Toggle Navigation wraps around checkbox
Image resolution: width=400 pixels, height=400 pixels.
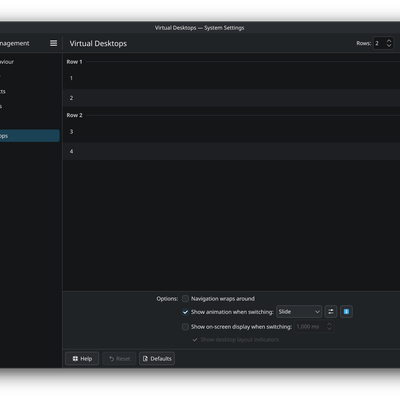(185, 299)
